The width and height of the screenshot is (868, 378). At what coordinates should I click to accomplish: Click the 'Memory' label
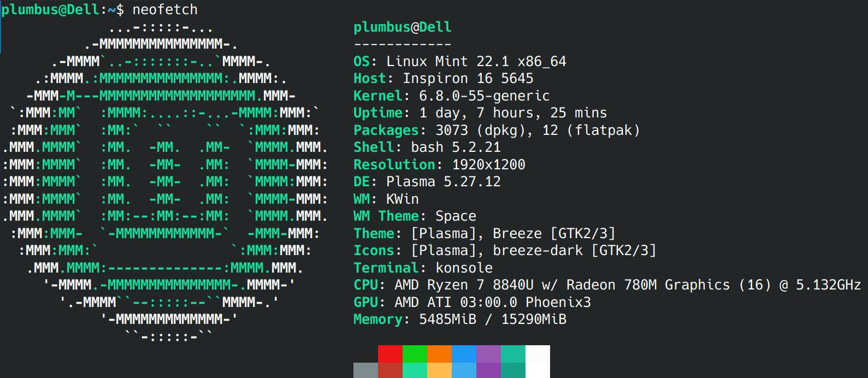coord(378,320)
